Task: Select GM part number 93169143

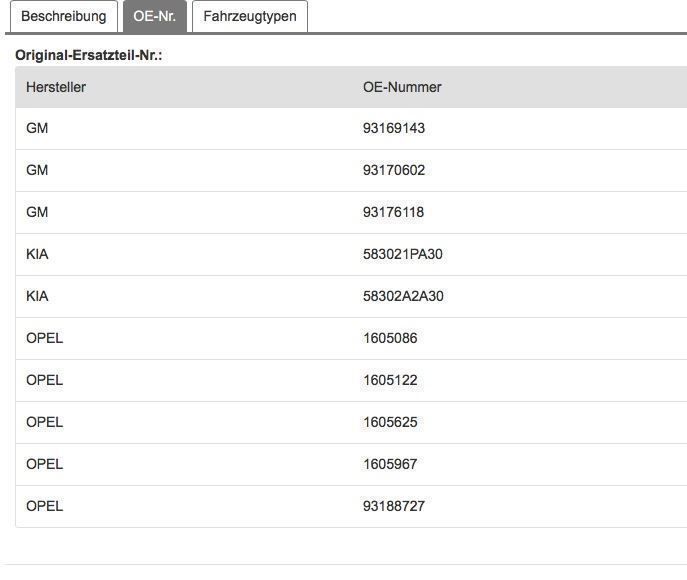Action: point(394,128)
